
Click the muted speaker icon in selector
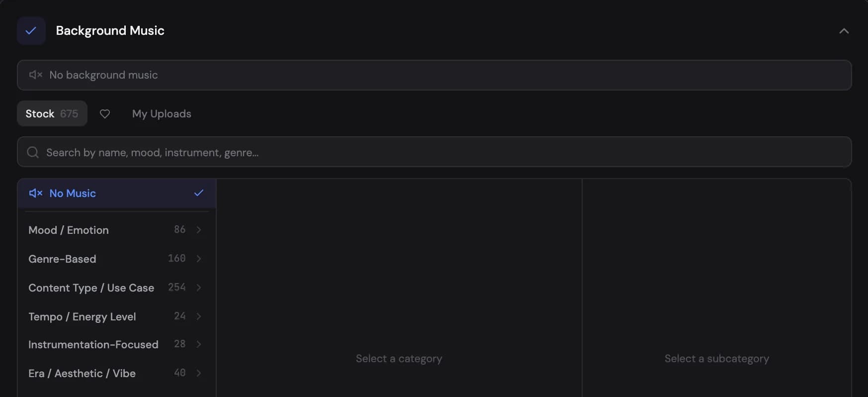coord(36,75)
